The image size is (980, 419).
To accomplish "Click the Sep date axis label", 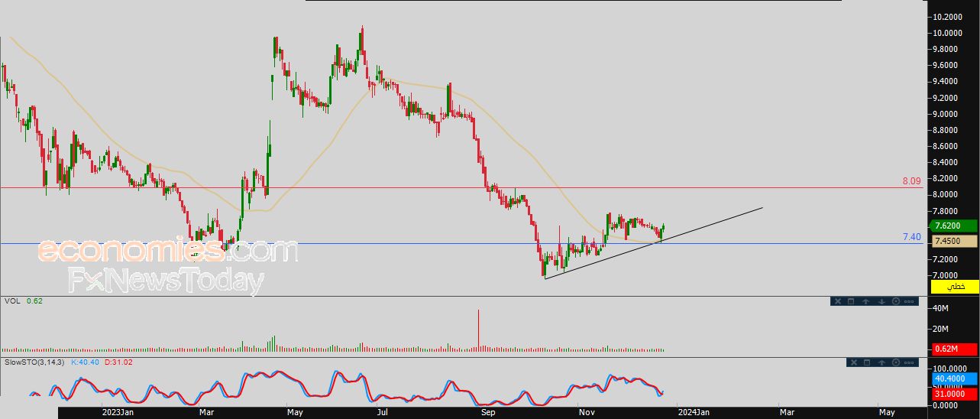I will click(490, 412).
